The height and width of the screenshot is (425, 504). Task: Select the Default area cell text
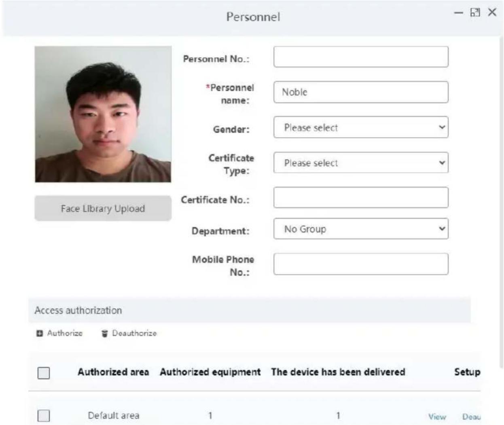tap(114, 416)
